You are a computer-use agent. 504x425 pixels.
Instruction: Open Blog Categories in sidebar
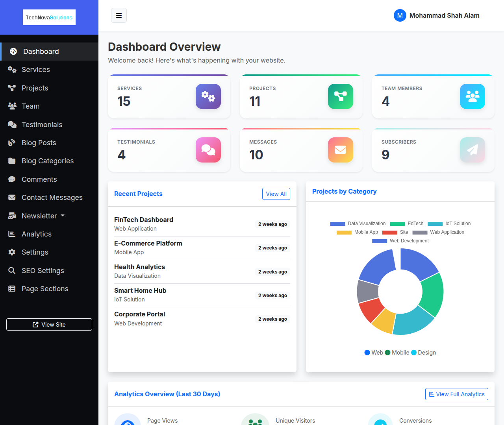pos(48,161)
